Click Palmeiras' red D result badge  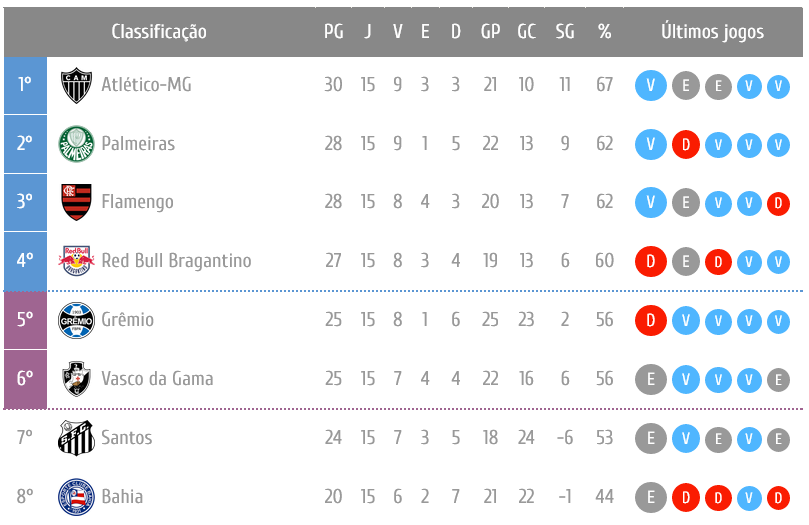[685, 144]
